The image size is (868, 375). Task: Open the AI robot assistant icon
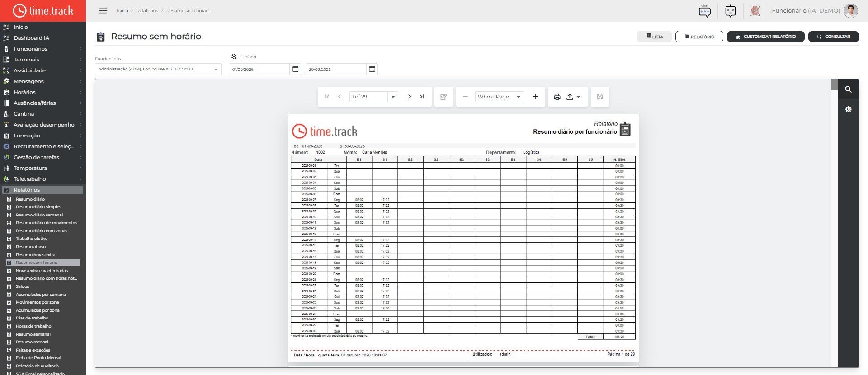click(x=731, y=11)
